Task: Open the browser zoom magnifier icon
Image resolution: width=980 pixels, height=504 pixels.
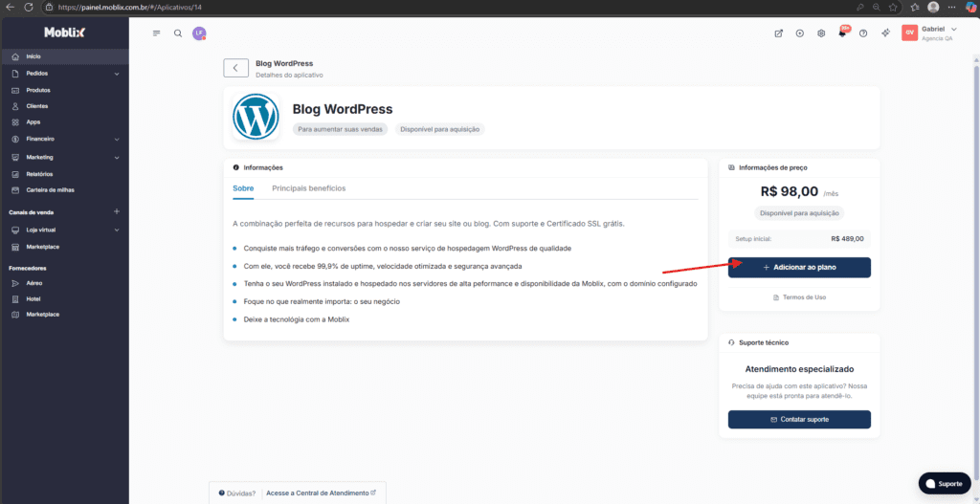Action: point(877,8)
